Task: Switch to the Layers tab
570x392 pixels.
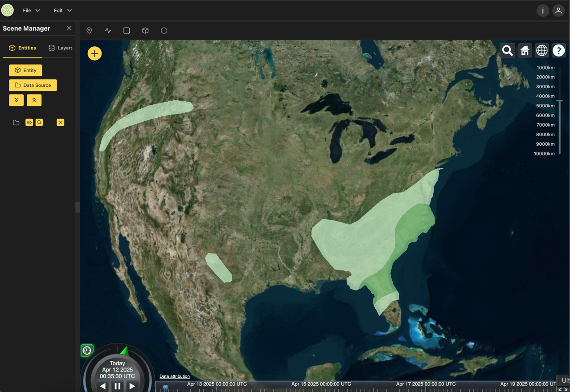Action: pyautogui.click(x=61, y=48)
